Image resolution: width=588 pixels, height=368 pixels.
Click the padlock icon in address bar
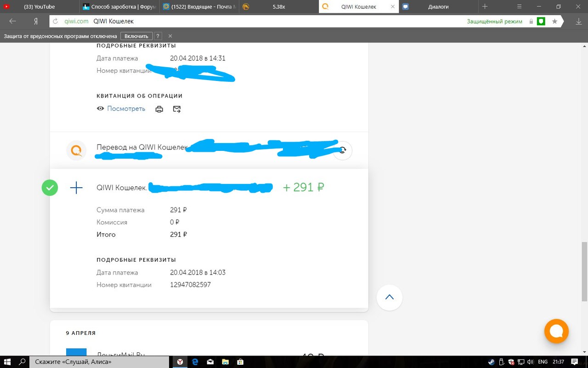[x=531, y=21]
